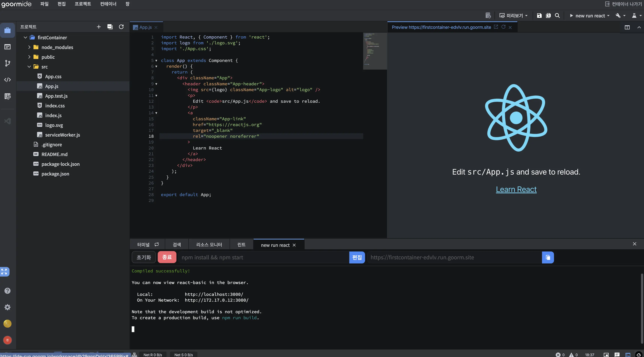Click the fullscreen expand arrows icon
Screen dimensions: 644x357
pos(4,272)
